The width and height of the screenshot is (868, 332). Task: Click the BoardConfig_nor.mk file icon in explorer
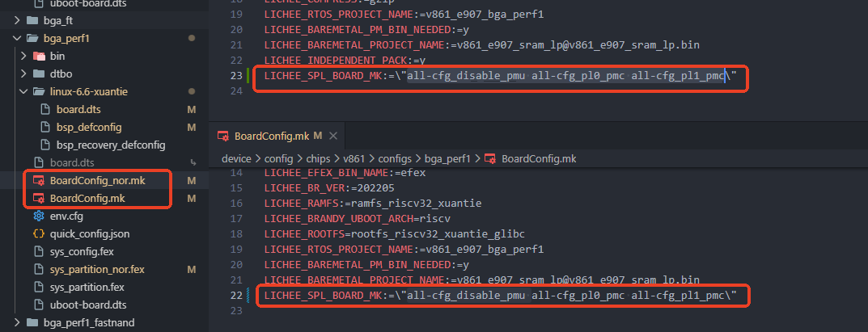coord(38,180)
